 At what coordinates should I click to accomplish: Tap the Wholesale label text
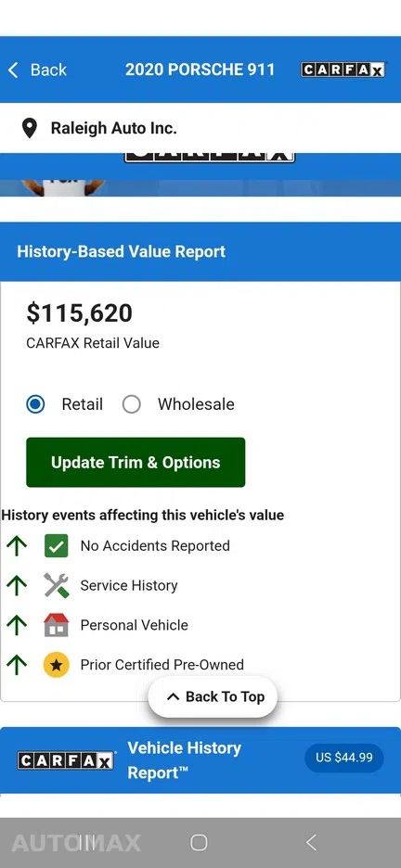tap(196, 404)
